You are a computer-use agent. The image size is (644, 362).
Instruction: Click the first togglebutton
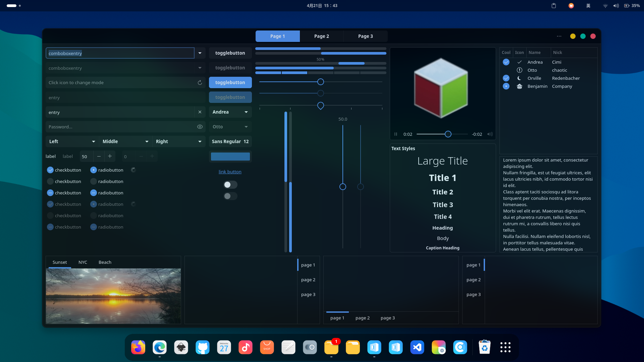[230, 53]
